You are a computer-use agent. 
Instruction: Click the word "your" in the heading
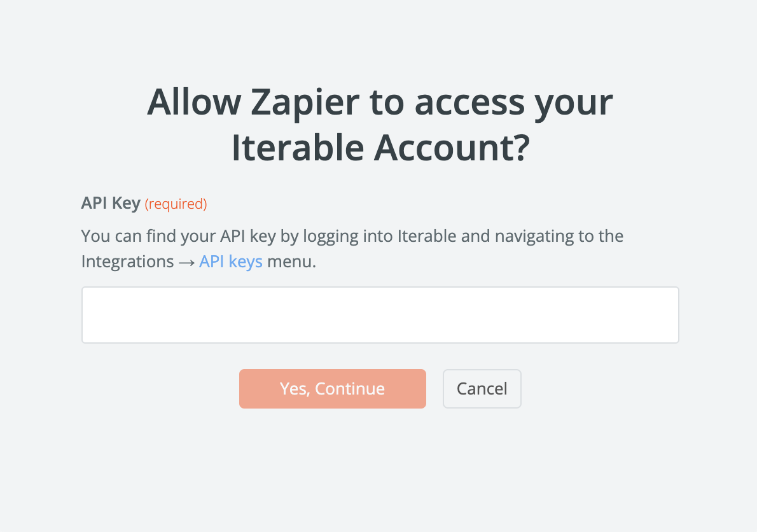(x=576, y=102)
